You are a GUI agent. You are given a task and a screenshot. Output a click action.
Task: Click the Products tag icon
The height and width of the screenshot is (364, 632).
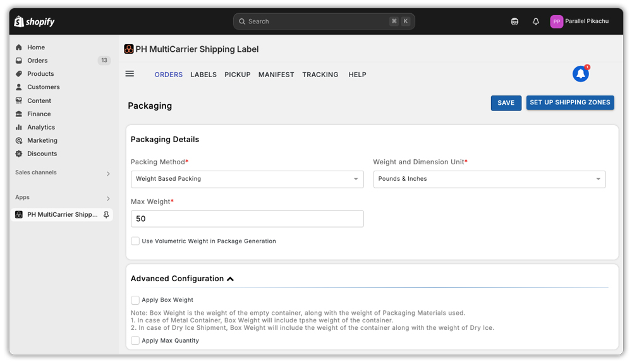[18, 74]
